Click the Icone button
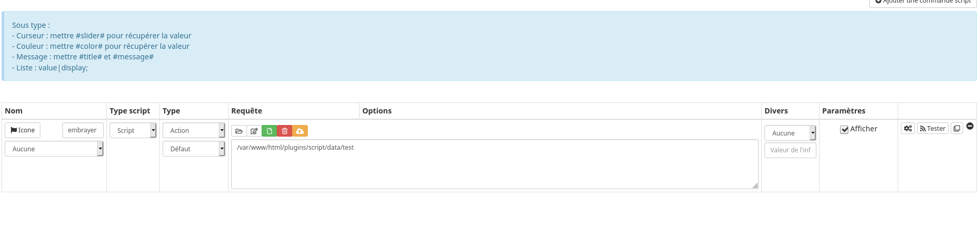Viewport: 980px width, 228px height. (x=23, y=130)
